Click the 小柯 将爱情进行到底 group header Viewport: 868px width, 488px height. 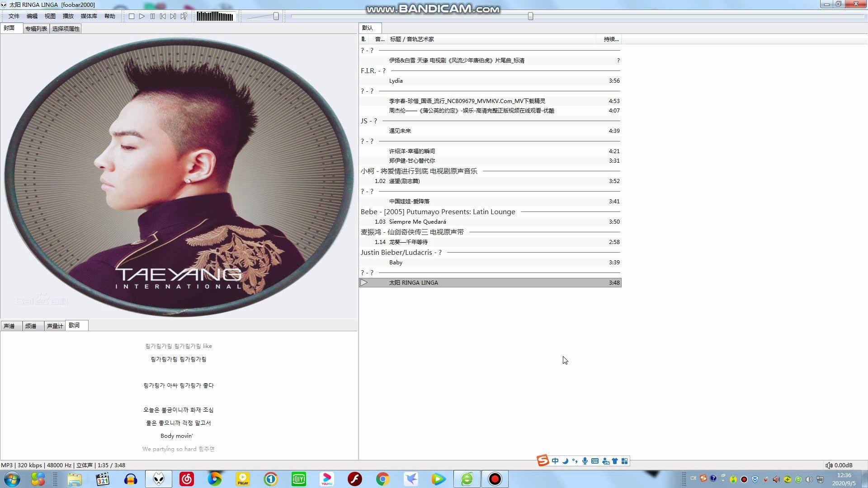tap(490, 171)
